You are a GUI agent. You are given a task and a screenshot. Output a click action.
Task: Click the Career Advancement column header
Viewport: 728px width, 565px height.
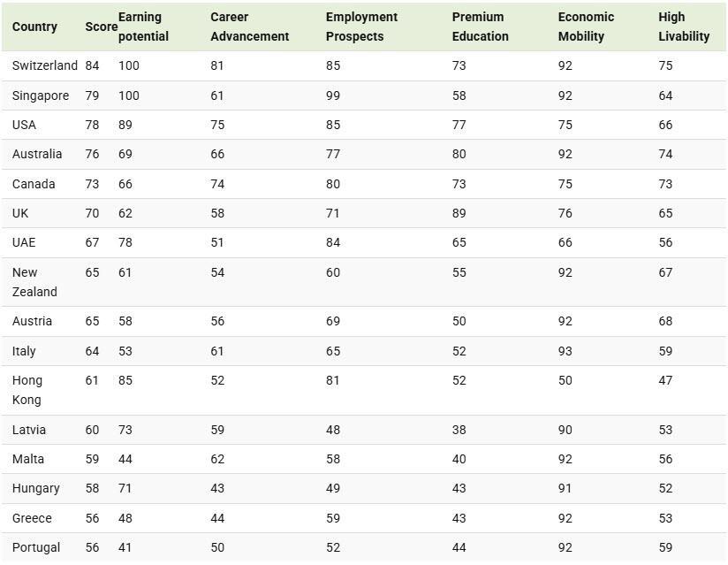point(249,27)
